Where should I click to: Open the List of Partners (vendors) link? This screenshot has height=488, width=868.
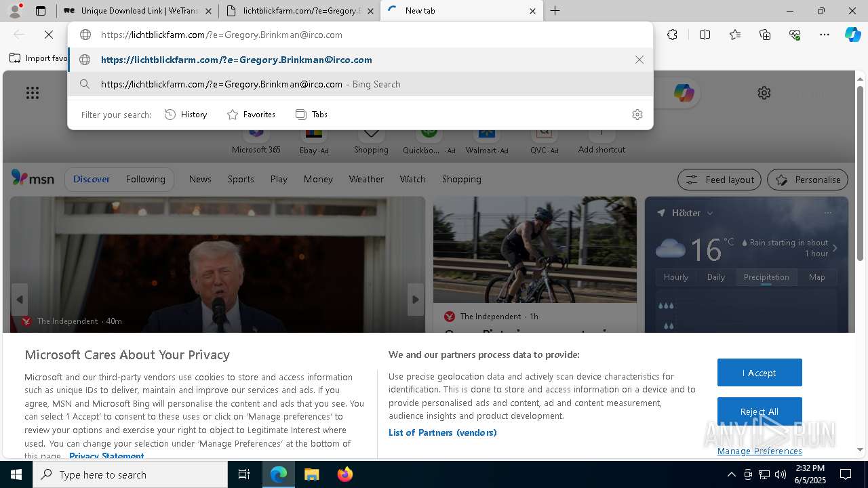click(x=442, y=432)
